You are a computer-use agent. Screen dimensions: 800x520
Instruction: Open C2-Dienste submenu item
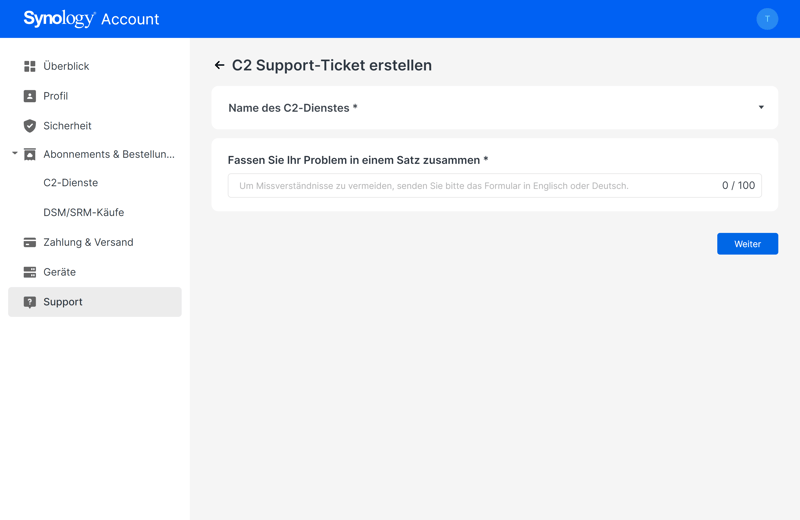pos(71,183)
